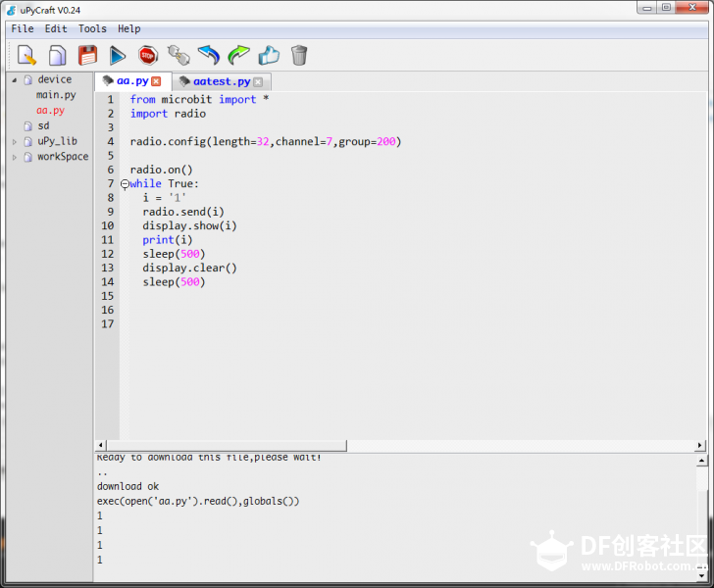Run the script with blue play icon
The image size is (714, 588).
pos(118,56)
